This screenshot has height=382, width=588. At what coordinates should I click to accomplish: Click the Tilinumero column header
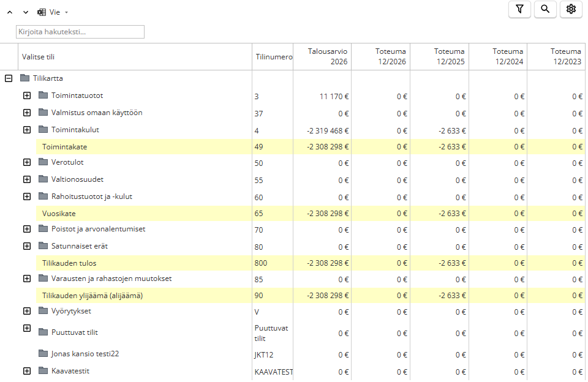click(x=273, y=56)
